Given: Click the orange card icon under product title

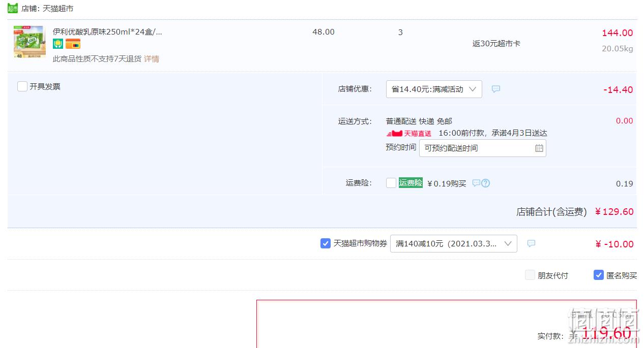Looking at the screenshot, I should [73, 44].
